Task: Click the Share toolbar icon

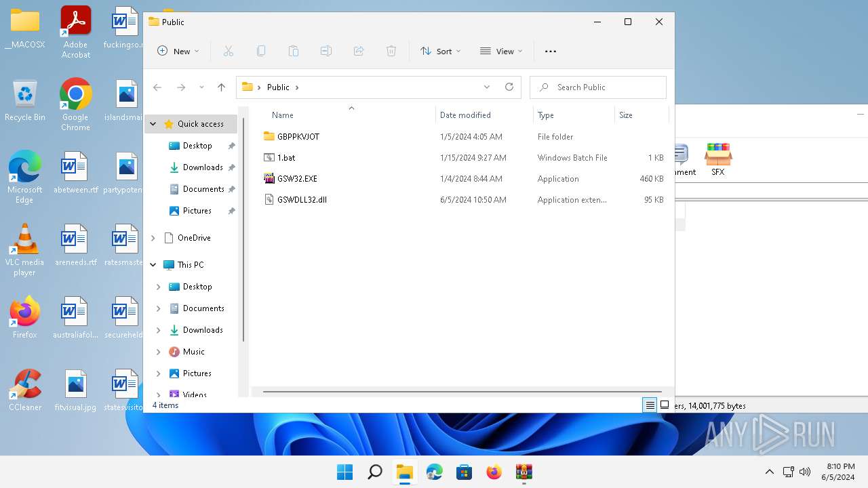Action: tap(359, 51)
